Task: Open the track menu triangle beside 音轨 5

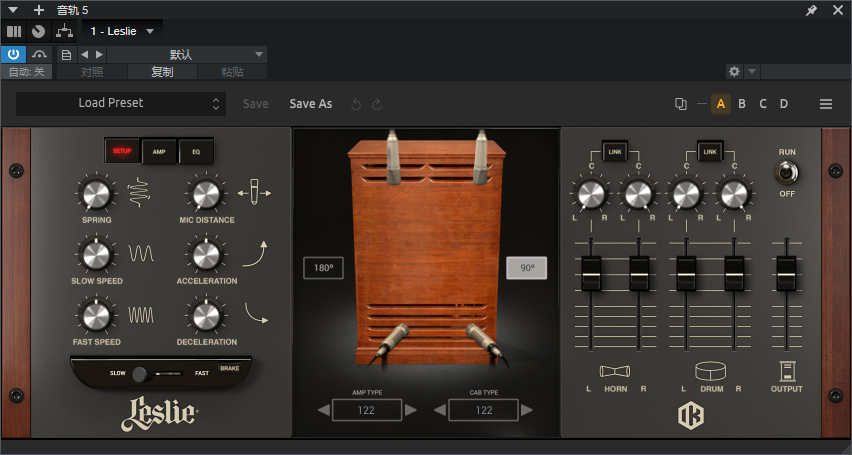Action: pos(14,10)
